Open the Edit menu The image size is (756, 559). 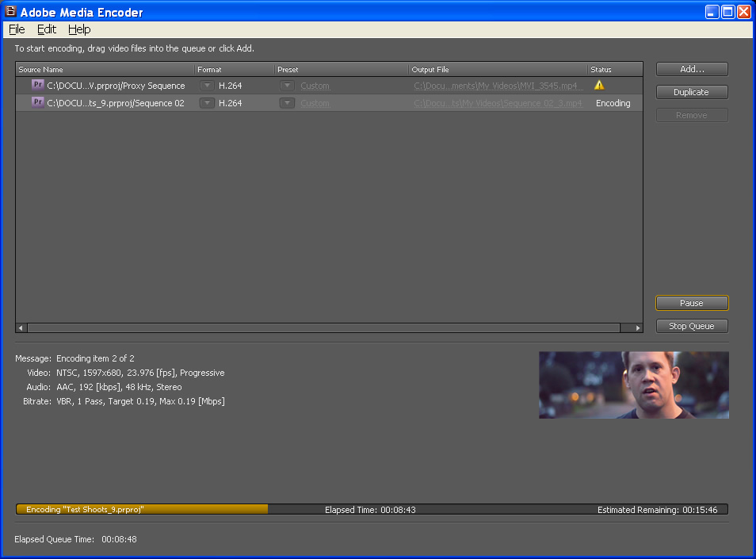pos(47,29)
